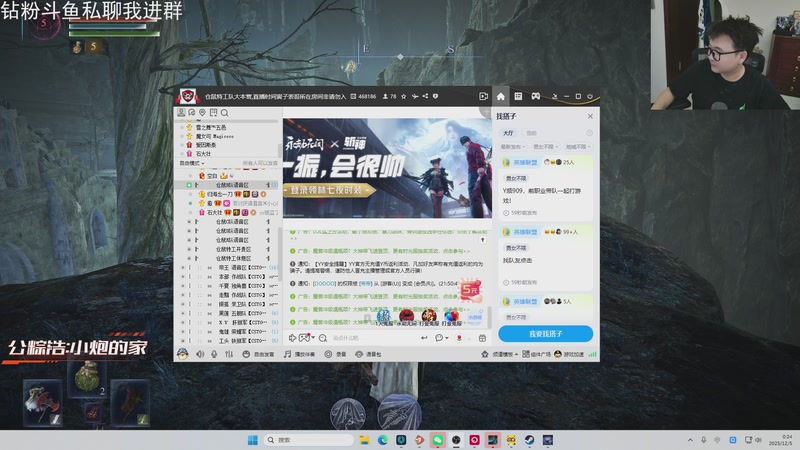Image resolution: width=800 pixels, height=450 pixels.
Task: Click the game promo banner image
Action: (387, 168)
